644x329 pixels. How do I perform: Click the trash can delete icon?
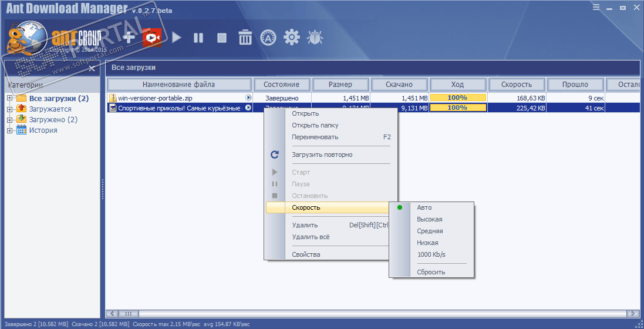point(245,38)
